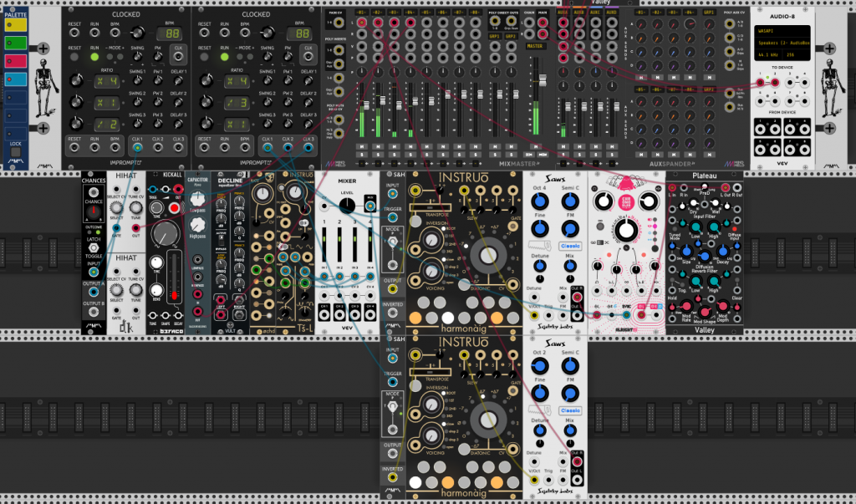Click RESET button on left Clocked module

(74, 57)
